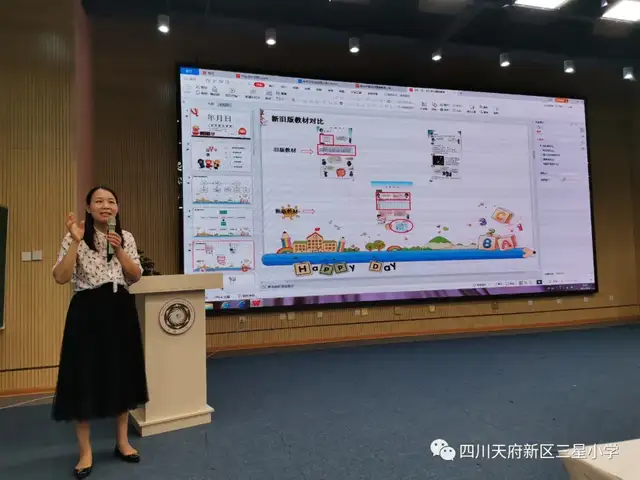Click the blue menu button at top-left of WPS

coord(189,71)
